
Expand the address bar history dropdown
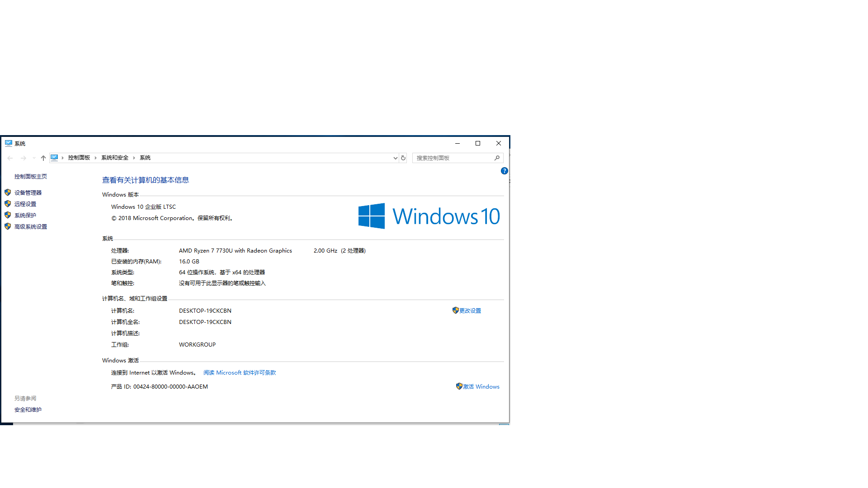coord(395,158)
